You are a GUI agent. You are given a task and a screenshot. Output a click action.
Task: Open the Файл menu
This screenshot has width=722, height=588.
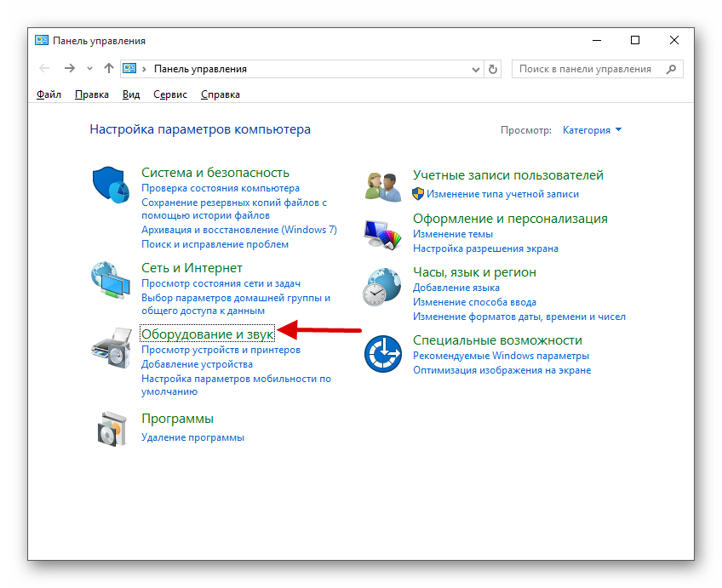click(x=49, y=94)
